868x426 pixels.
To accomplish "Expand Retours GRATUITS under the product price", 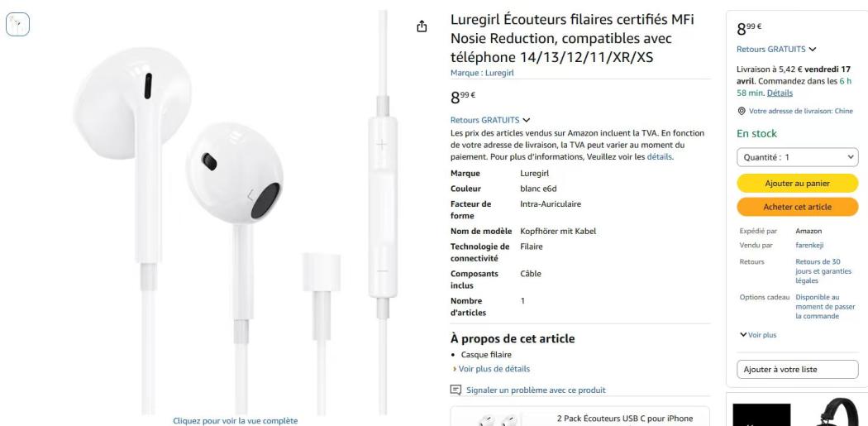I will pyautogui.click(x=490, y=120).
